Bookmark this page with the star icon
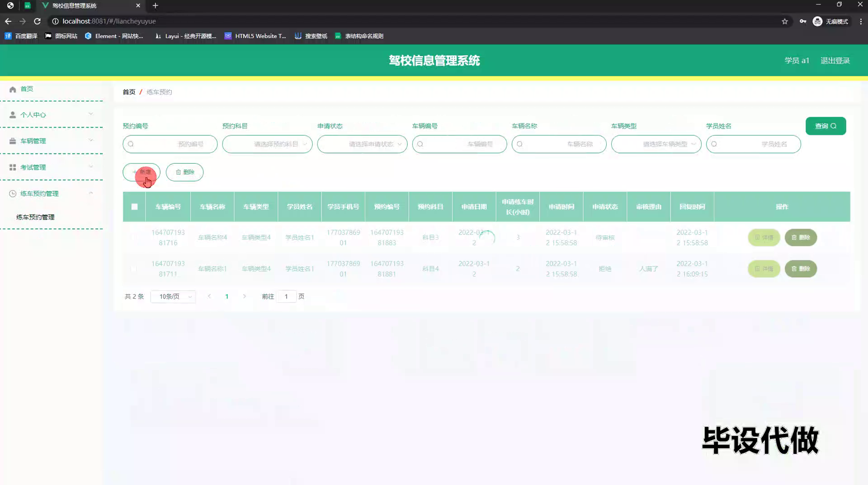868x485 pixels. click(785, 21)
